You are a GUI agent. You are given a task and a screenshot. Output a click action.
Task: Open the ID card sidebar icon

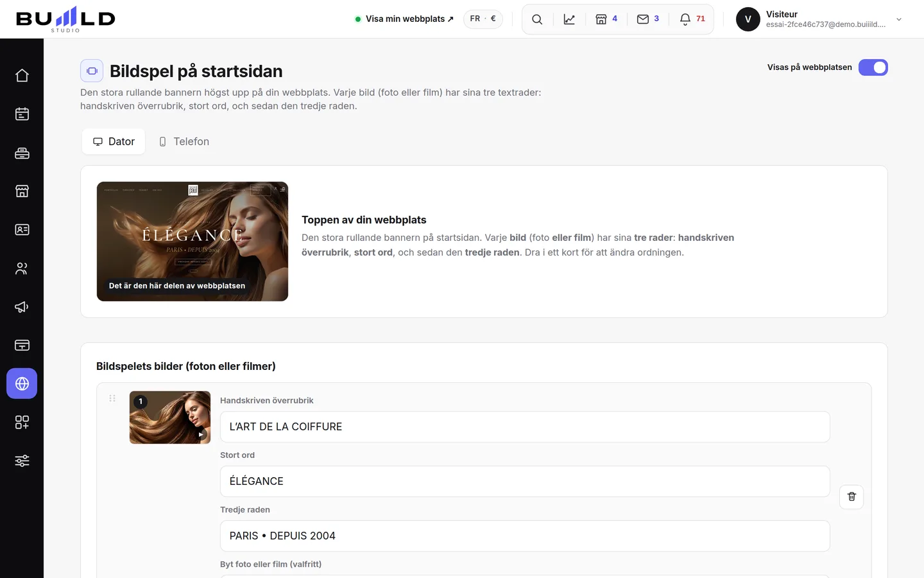click(x=22, y=229)
